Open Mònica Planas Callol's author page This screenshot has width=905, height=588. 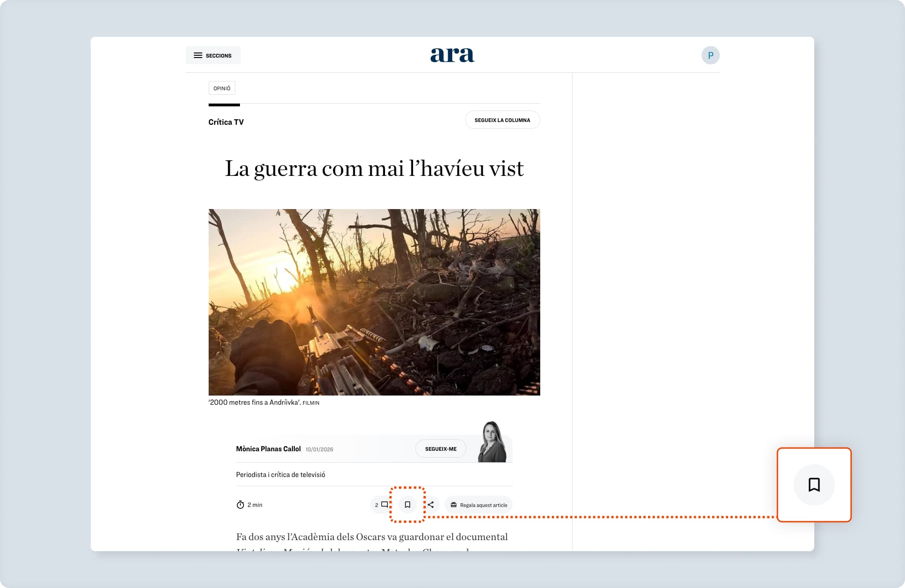point(269,448)
